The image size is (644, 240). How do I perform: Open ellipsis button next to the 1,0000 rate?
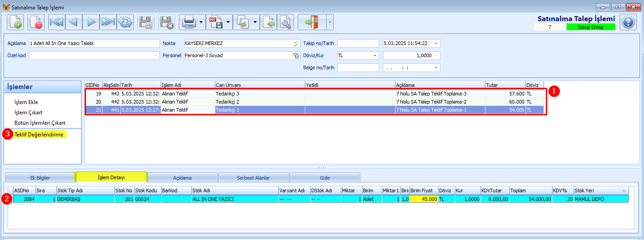click(x=437, y=55)
